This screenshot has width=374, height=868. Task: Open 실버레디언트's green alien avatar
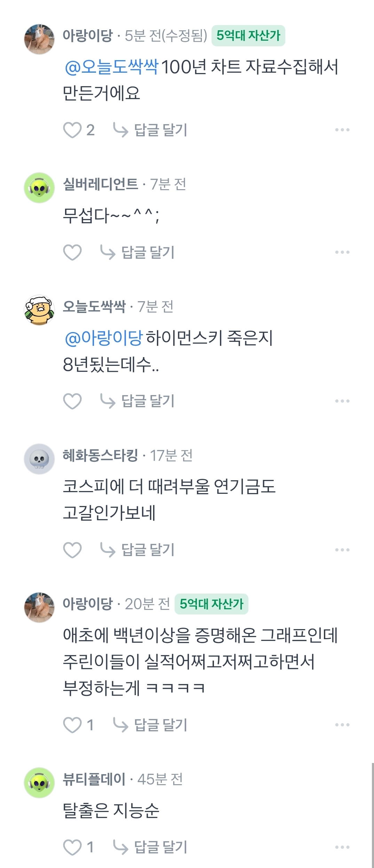[39, 188]
